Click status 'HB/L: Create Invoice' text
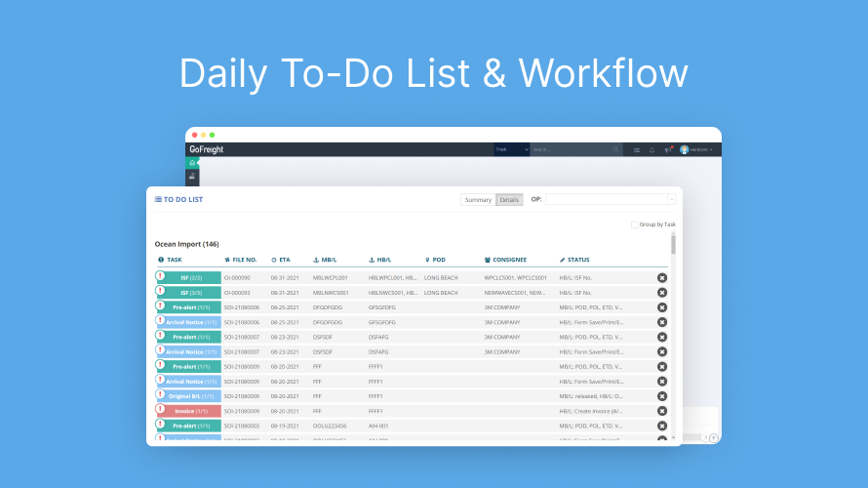 pyautogui.click(x=591, y=412)
